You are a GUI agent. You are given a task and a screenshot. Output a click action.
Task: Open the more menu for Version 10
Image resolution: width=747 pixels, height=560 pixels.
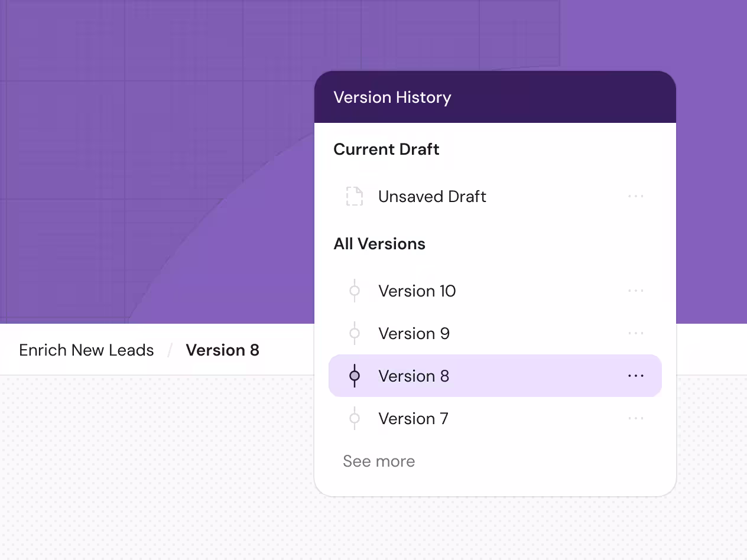click(636, 291)
